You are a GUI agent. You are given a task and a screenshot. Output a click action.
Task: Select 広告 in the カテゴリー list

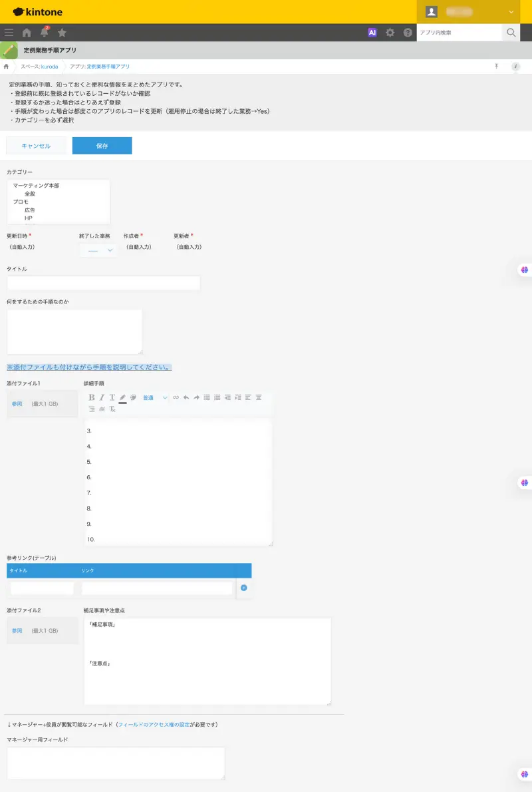(x=30, y=210)
